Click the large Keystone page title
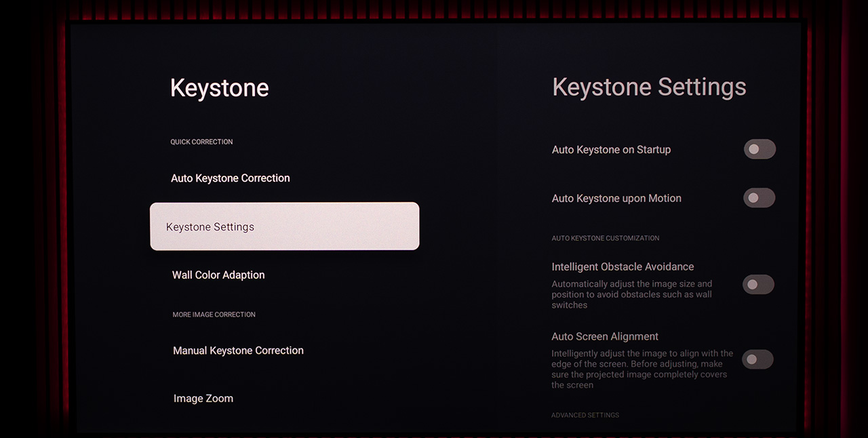Viewport: 868px width, 438px height. point(219,88)
